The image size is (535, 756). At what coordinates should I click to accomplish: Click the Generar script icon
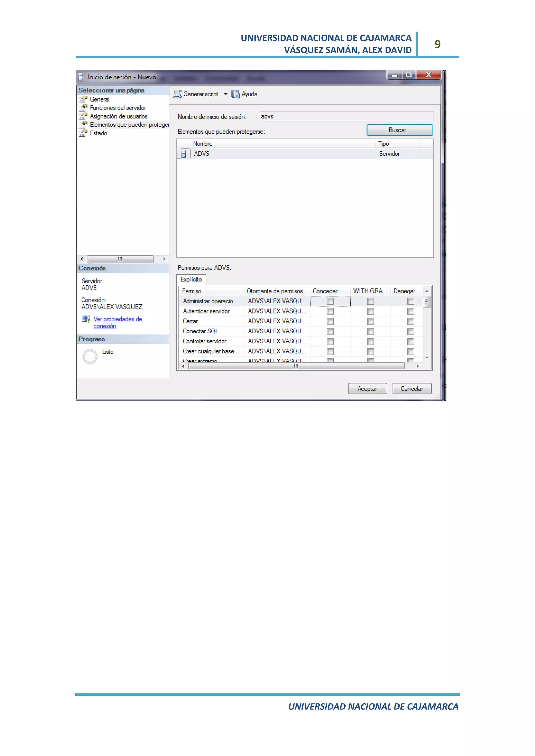[178, 94]
